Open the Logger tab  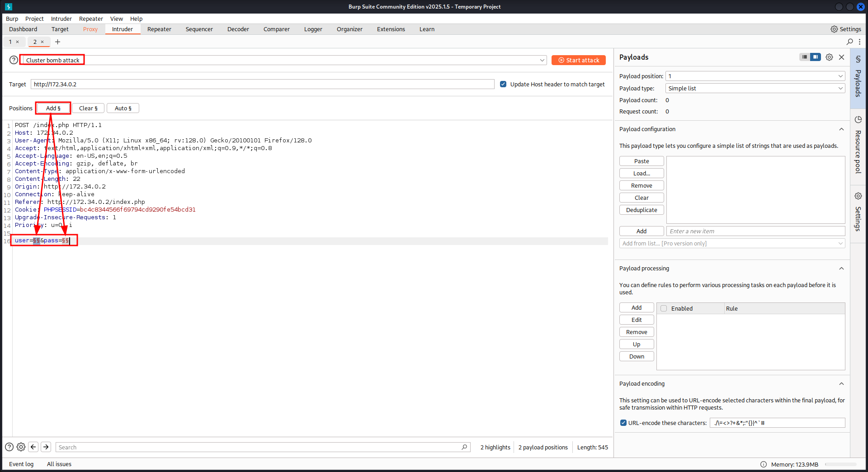[x=313, y=29]
